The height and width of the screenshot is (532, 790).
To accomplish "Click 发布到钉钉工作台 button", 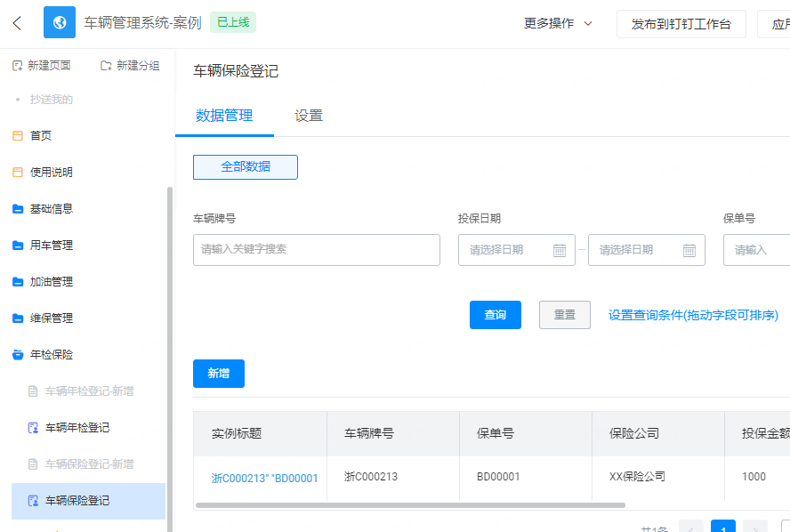I will tap(681, 24).
